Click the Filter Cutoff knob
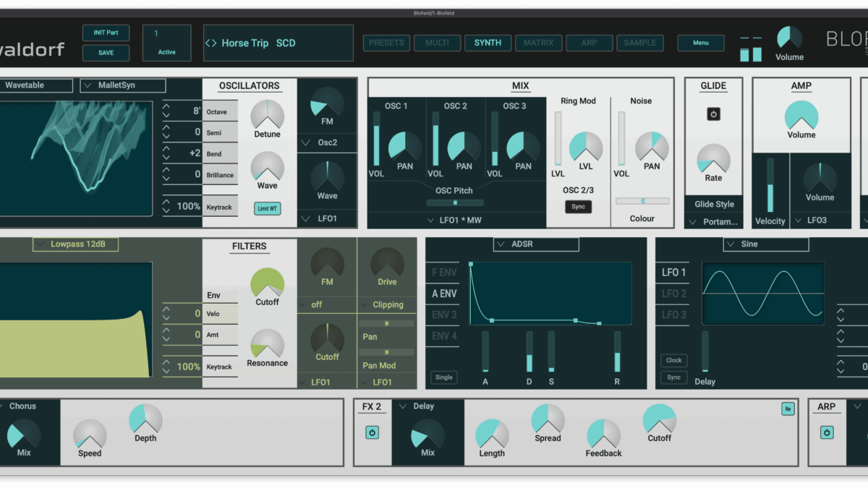Viewport: 868px width, 488px height. [x=267, y=283]
